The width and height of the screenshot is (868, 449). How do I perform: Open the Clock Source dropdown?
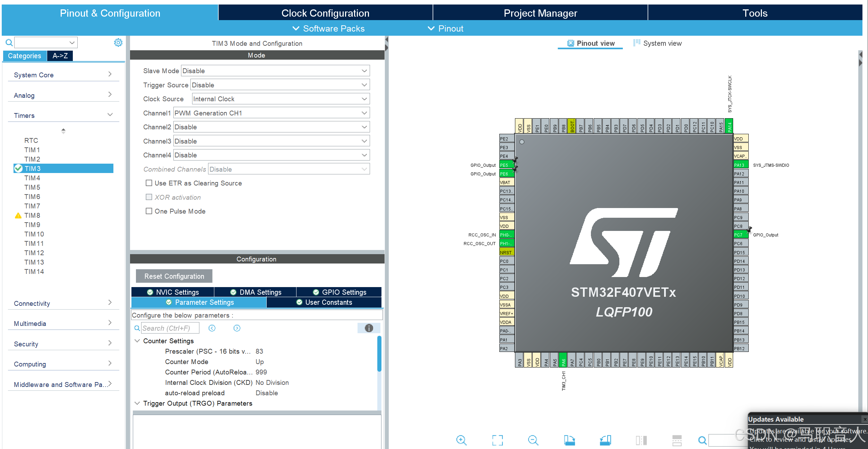pyautogui.click(x=281, y=99)
